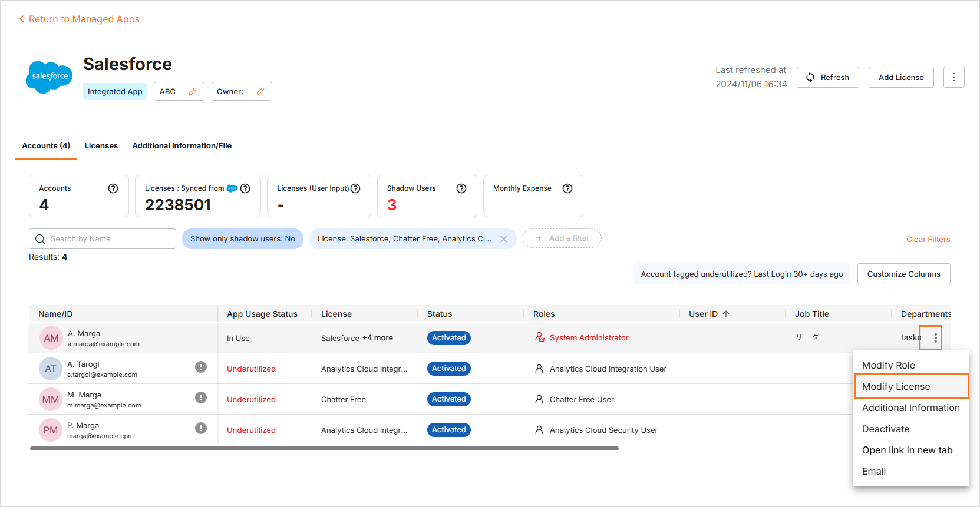Click Return to Managed Apps link
The image size is (980, 507).
pyautogui.click(x=84, y=19)
